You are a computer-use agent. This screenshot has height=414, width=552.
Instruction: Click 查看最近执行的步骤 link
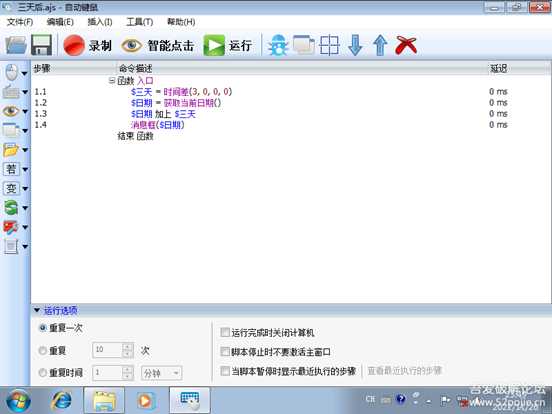(404, 370)
